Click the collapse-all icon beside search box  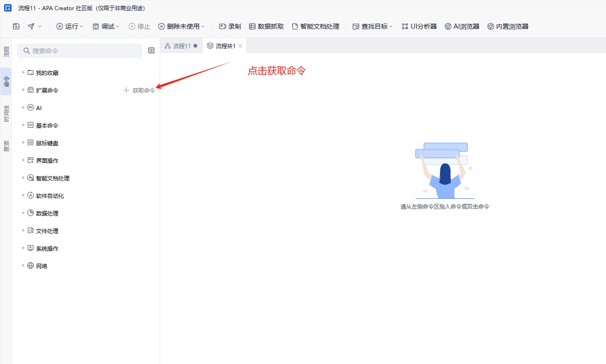coord(151,50)
